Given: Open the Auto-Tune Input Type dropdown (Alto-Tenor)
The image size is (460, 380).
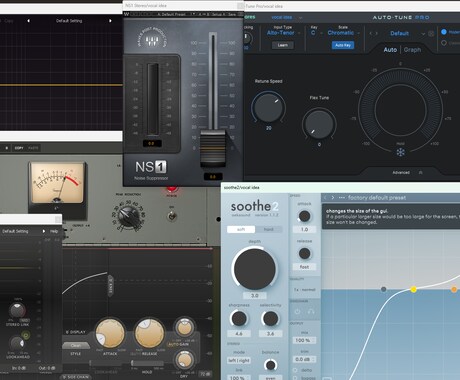Looking at the screenshot, I should point(283,33).
